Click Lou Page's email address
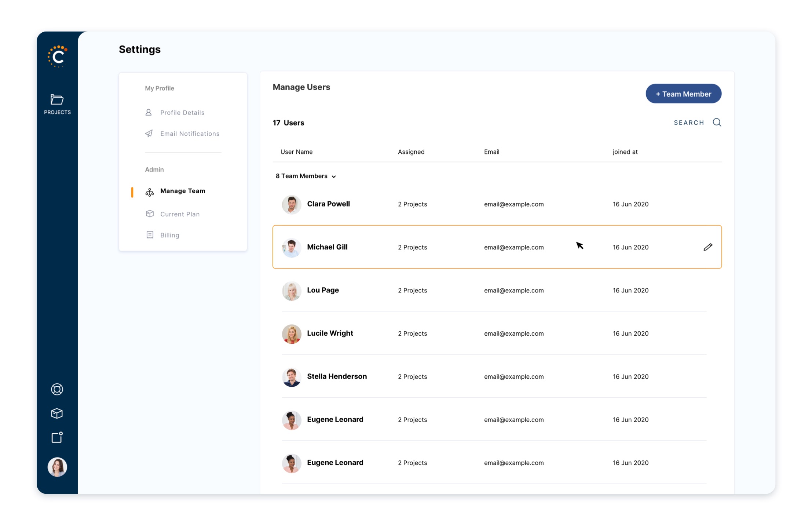 coord(514,290)
